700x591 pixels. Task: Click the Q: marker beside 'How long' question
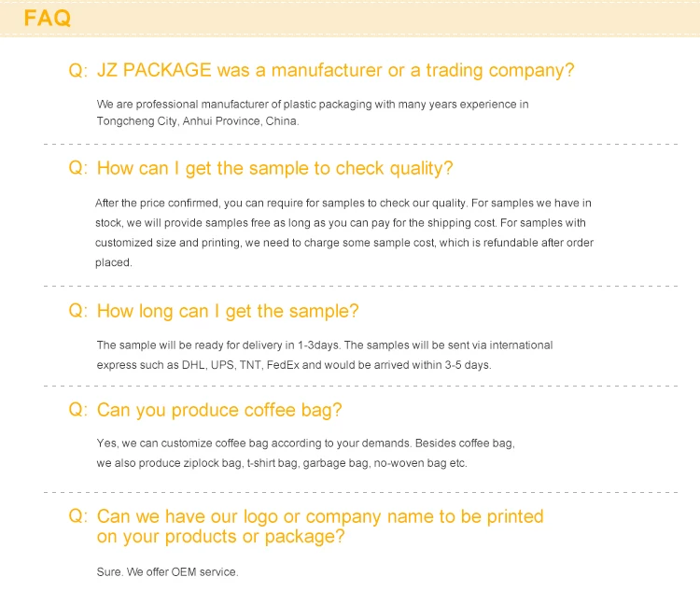[77, 313]
